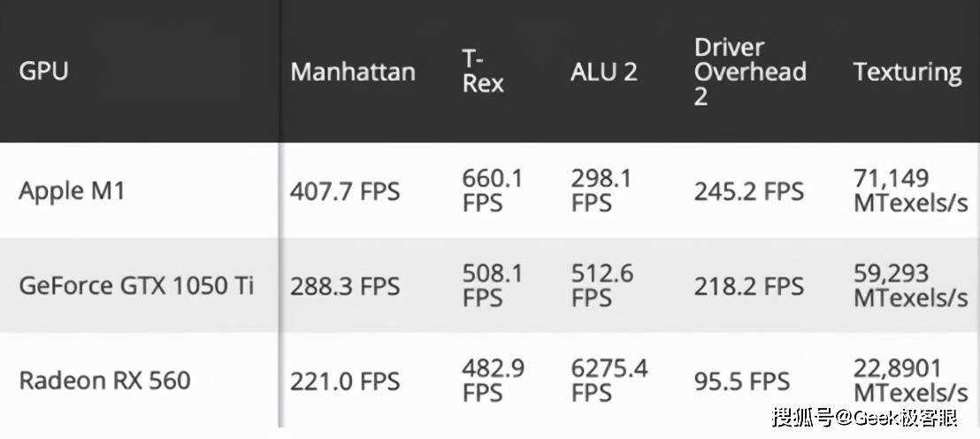Click the 660.1 FPS T-Rex cell
The width and height of the screenshot is (980, 439).
493,190
